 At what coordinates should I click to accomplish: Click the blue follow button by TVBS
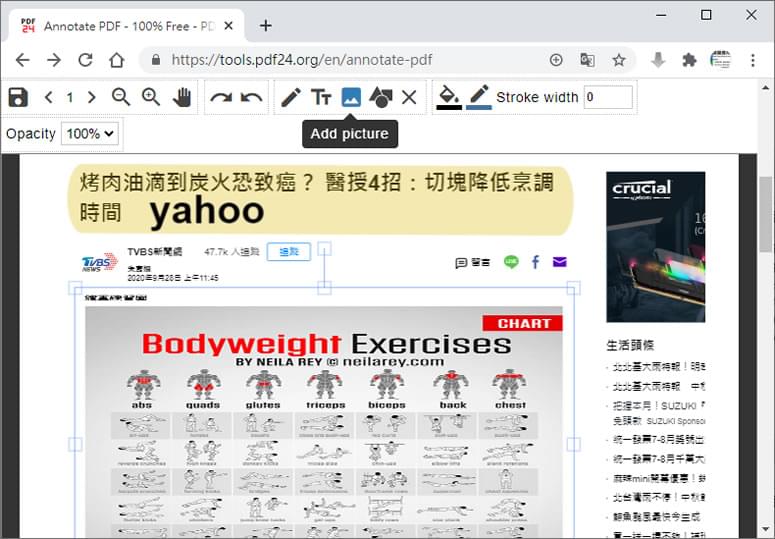coord(289,252)
